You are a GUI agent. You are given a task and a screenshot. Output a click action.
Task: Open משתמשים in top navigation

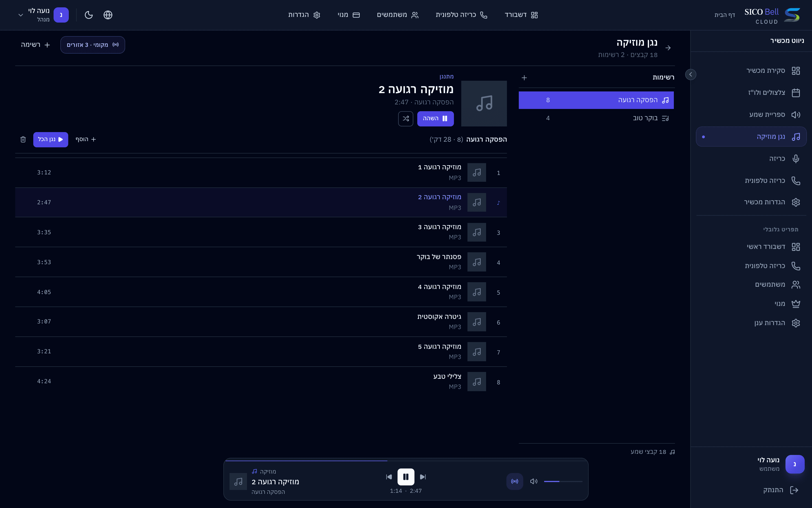(398, 15)
